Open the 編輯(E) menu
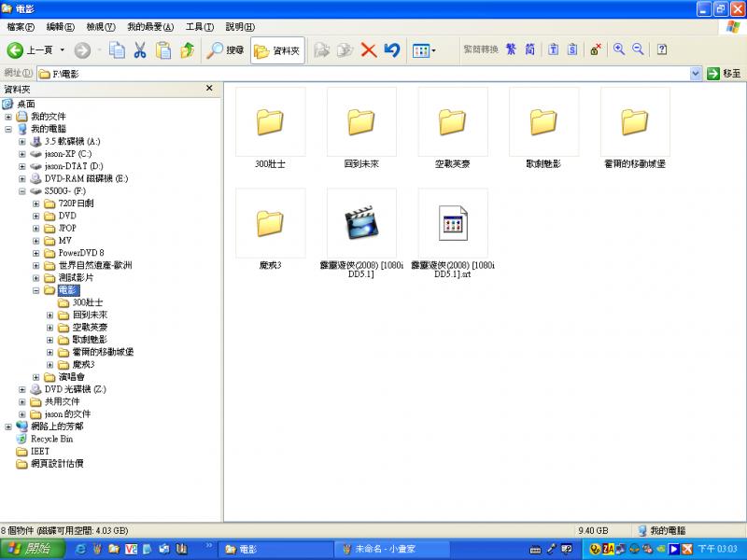Image resolution: width=747 pixels, height=560 pixels. [x=60, y=27]
